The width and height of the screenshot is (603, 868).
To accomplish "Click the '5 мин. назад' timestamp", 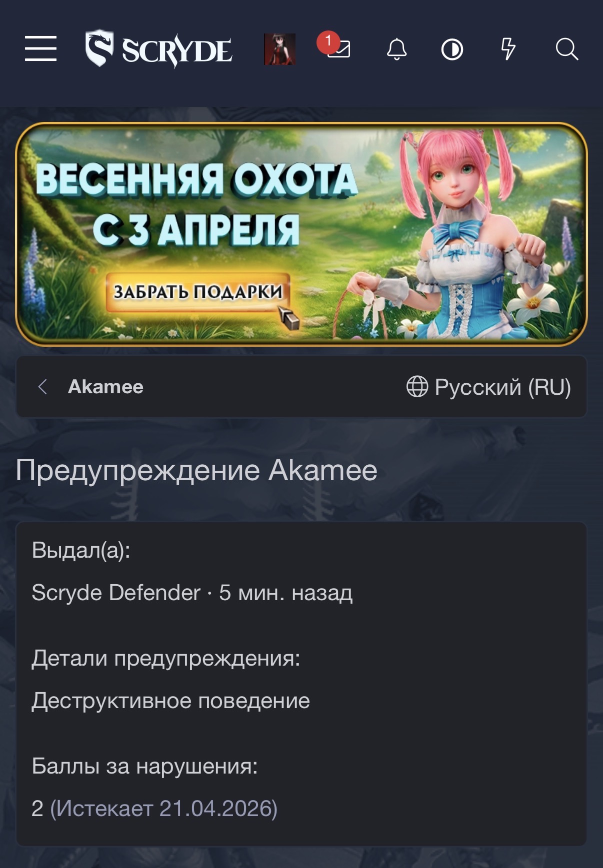I will click(x=285, y=593).
